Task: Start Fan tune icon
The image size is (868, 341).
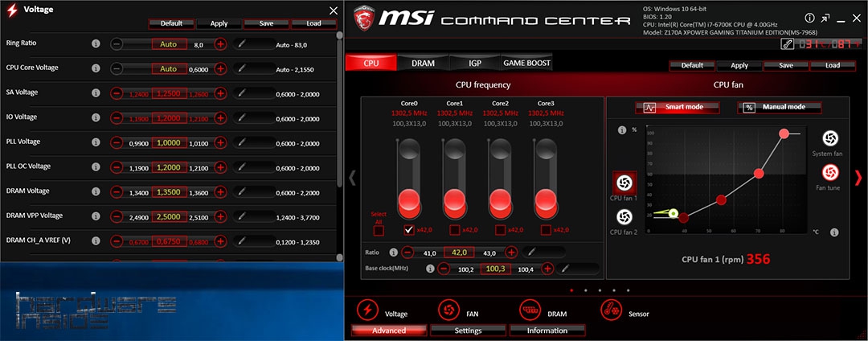Action: (829, 173)
